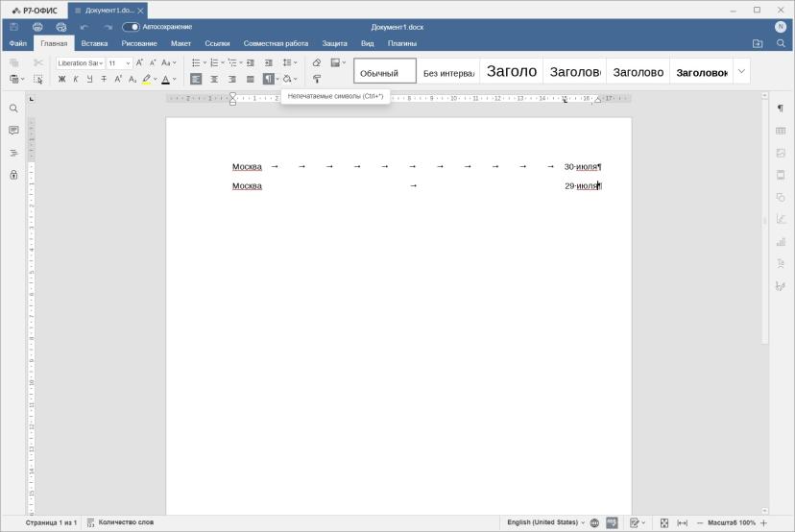Toggle spell checking in status bar
The height and width of the screenshot is (532, 795).
[x=612, y=522]
